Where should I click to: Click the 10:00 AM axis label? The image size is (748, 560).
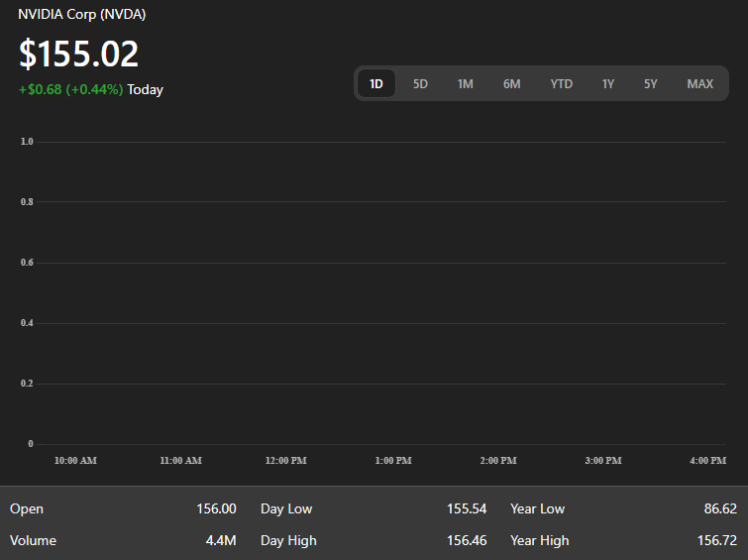(75, 460)
